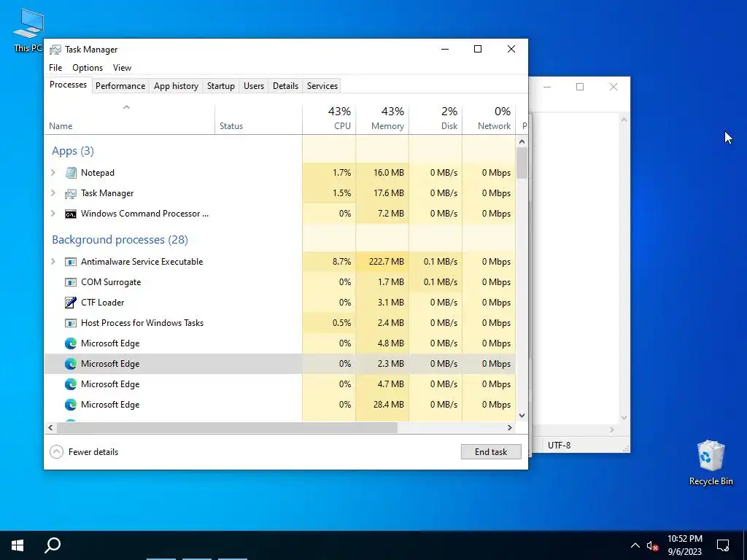Maximize the Notepad window behind Task Manager
The height and width of the screenshot is (560, 747).
tap(580, 87)
